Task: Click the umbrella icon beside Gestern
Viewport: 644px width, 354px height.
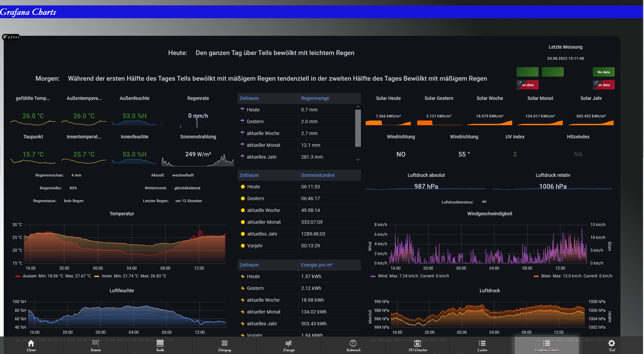Action: (x=242, y=121)
